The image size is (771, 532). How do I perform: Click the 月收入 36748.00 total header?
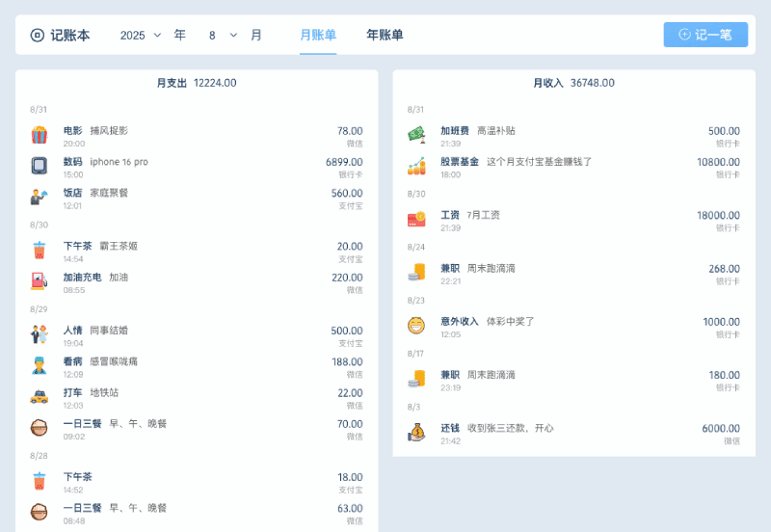[573, 83]
